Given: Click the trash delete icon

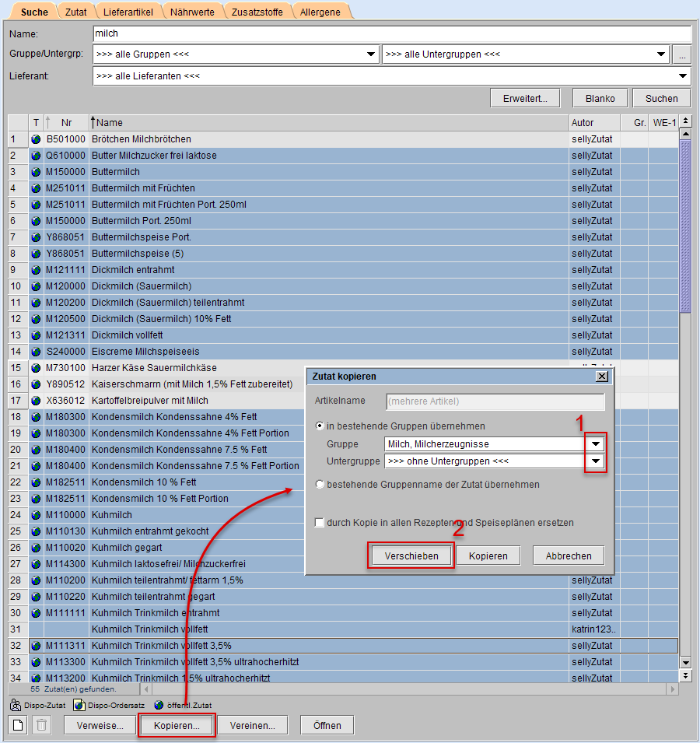Looking at the screenshot, I should [43, 725].
